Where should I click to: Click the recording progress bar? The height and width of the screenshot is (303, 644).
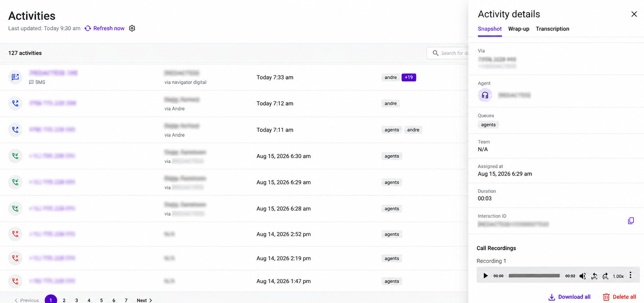(x=534, y=276)
